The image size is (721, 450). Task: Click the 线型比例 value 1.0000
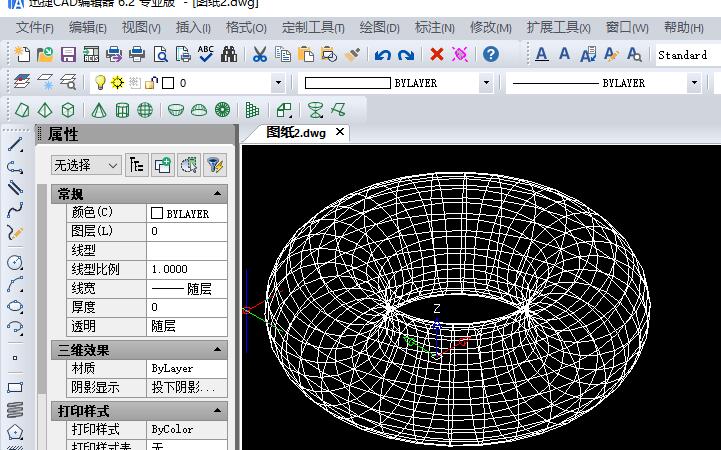[187, 269]
